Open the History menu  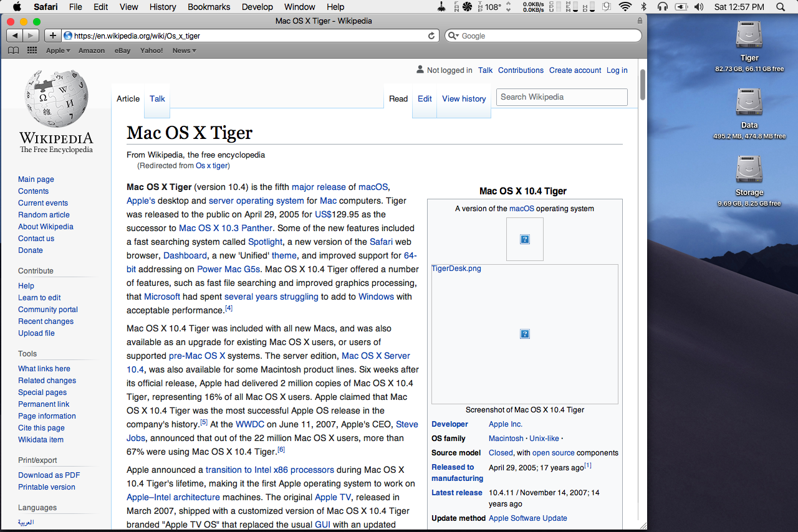pyautogui.click(x=163, y=7)
